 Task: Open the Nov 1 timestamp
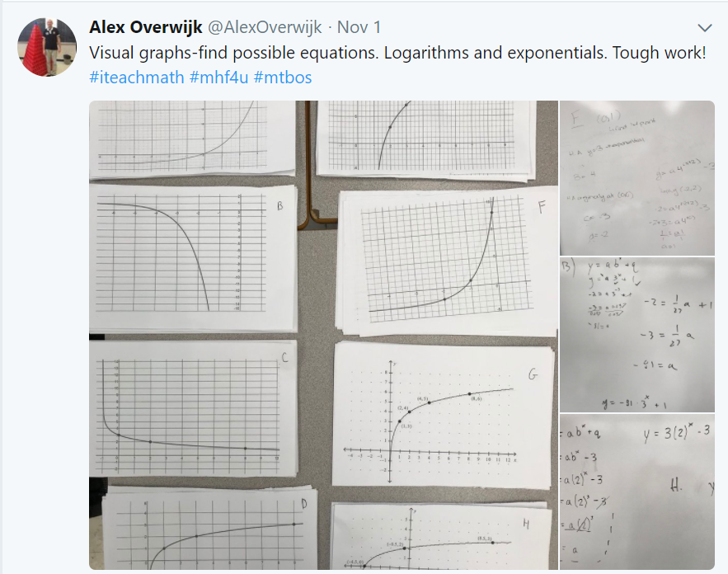pos(353,26)
